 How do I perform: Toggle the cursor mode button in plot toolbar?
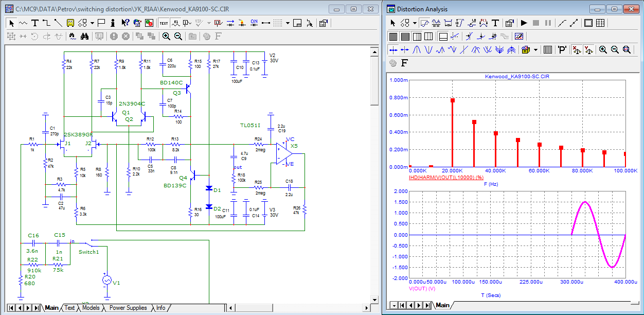click(425, 23)
